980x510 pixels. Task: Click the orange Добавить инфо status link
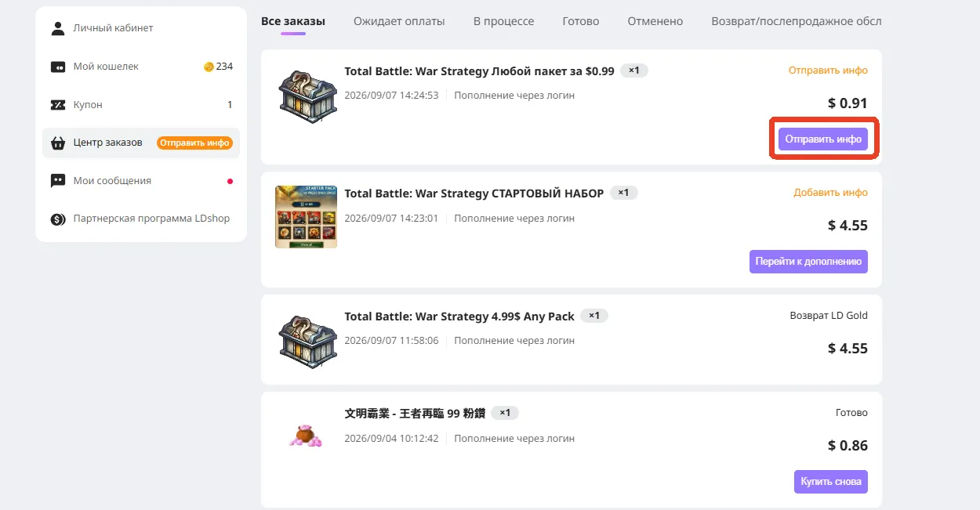coord(830,193)
